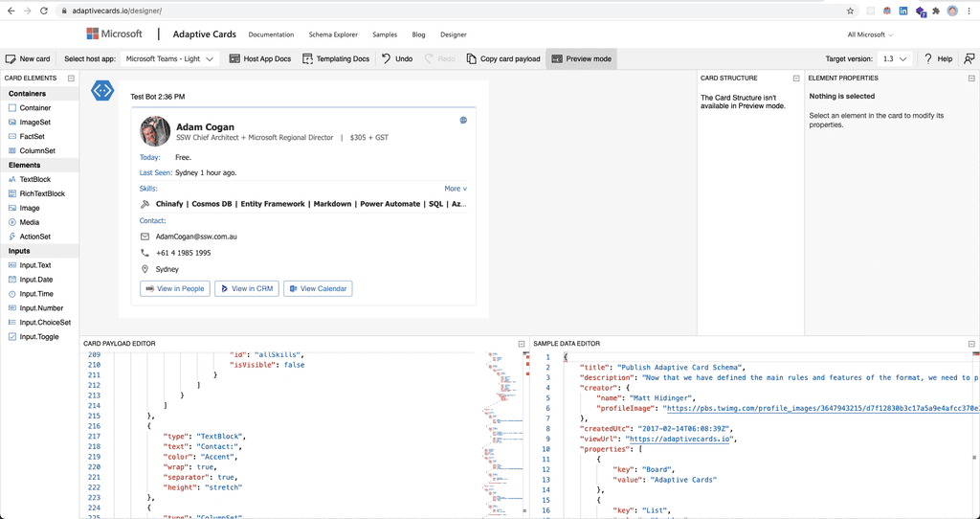
Task: Open the Select host app dropdown
Action: click(170, 58)
